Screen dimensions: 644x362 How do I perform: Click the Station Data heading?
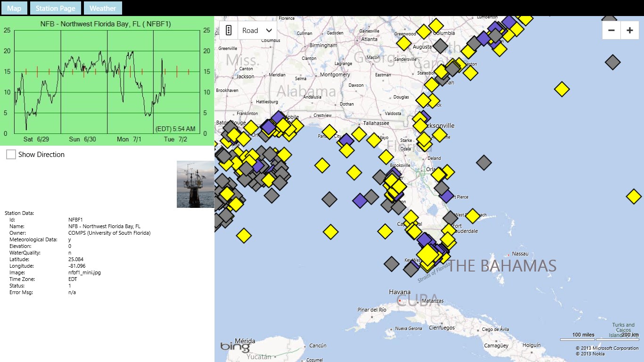[x=19, y=213]
